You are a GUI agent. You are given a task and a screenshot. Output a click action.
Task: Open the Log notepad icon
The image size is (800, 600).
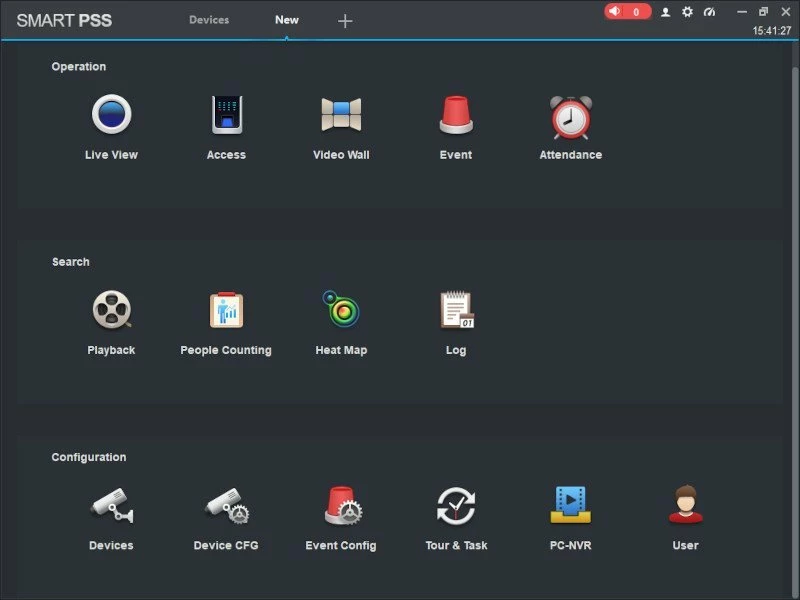[456, 311]
